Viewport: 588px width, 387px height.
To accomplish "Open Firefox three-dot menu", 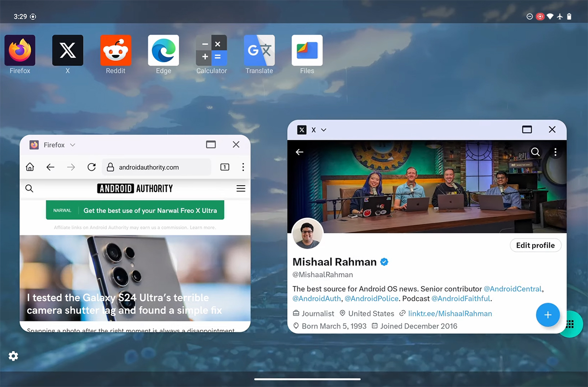I will coord(243,167).
